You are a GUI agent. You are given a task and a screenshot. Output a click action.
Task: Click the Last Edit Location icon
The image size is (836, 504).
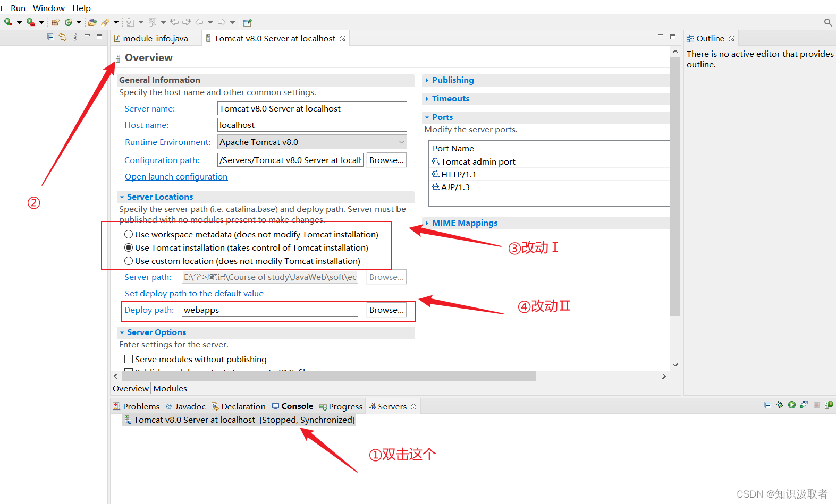pos(174,22)
